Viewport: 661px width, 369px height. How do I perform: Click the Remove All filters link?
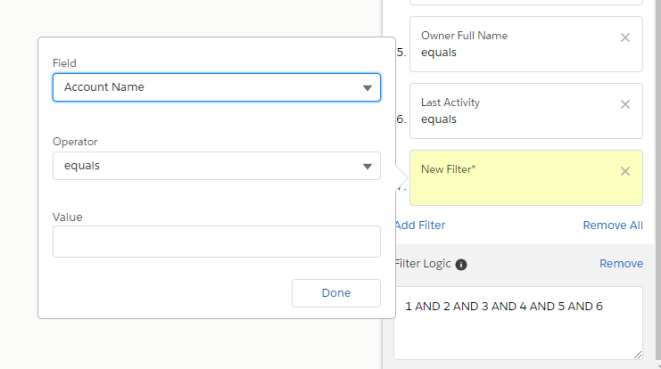(613, 225)
